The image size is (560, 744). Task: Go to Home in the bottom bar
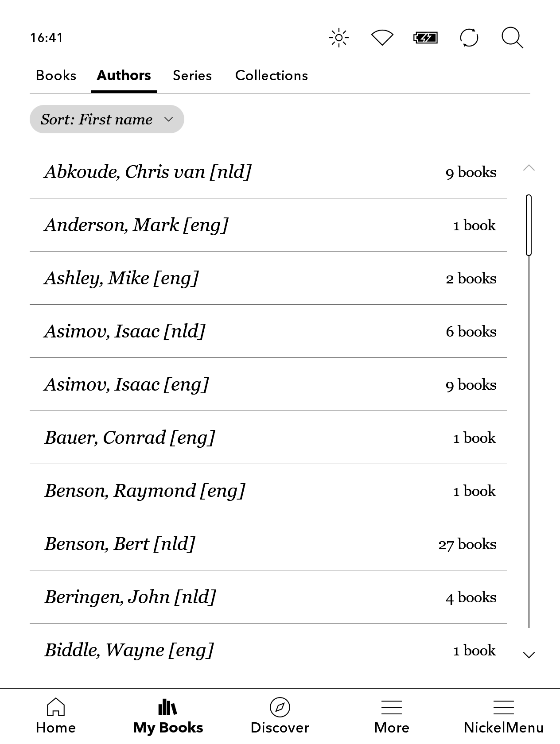[x=56, y=716]
